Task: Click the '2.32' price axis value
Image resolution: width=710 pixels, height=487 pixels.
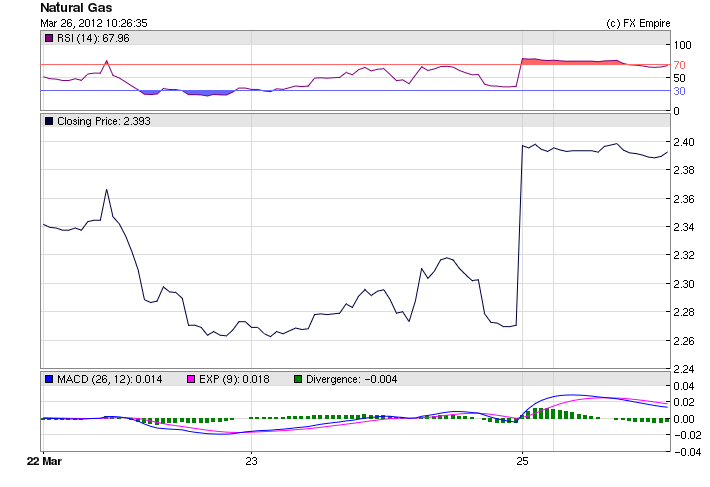Action: tap(684, 255)
